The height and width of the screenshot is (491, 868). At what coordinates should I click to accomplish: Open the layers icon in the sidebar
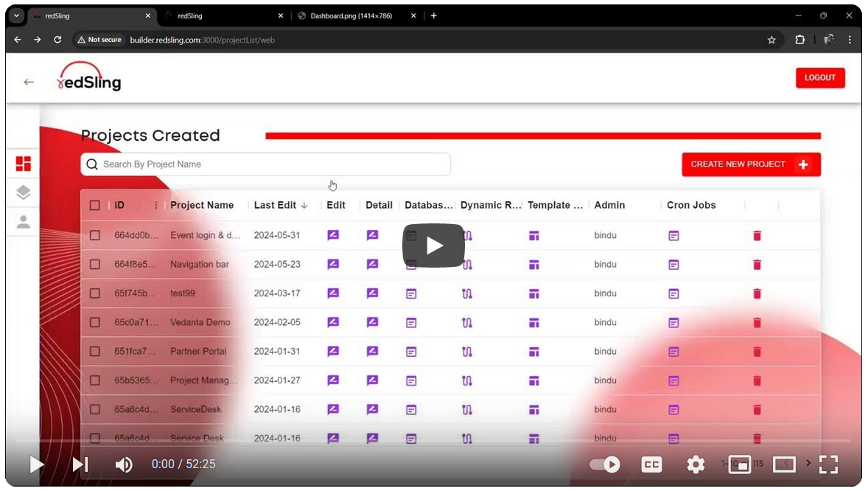24,192
